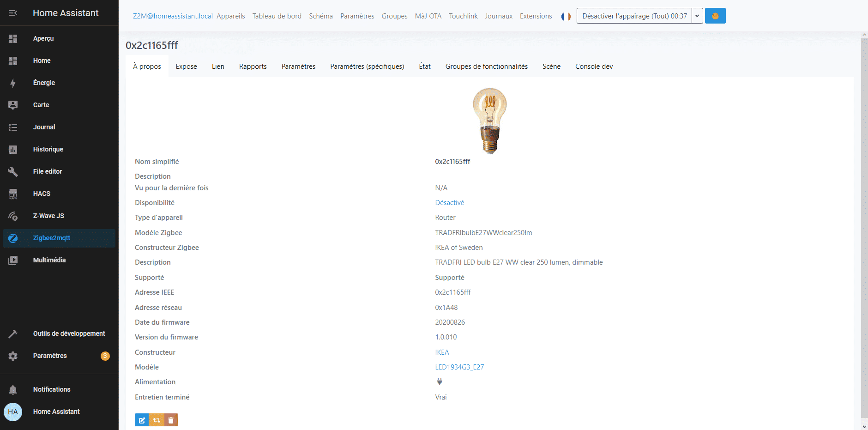Image resolution: width=868 pixels, height=430 pixels.
Task: Open Schéma network map
Action: click(321, 16)
